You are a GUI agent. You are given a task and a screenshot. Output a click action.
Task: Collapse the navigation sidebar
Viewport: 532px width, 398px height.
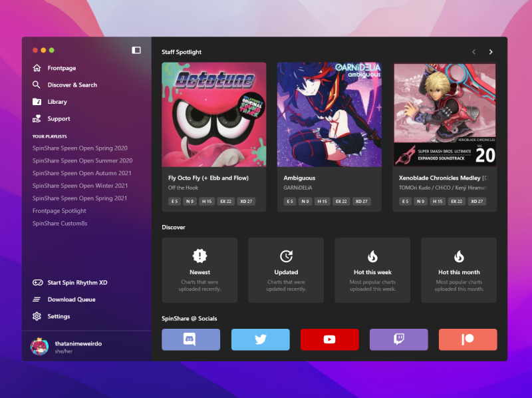click(x=136, y=50)
